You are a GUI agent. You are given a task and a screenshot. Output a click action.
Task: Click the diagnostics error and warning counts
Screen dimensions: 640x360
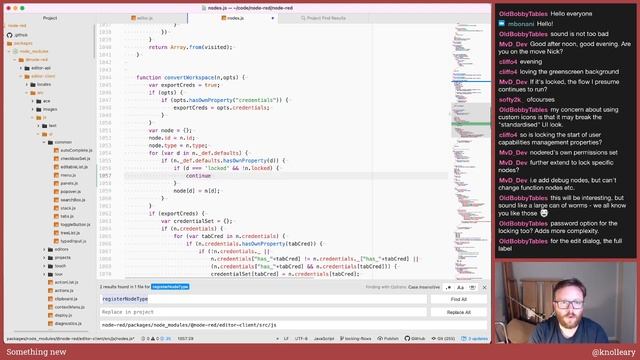coord(156,338)
